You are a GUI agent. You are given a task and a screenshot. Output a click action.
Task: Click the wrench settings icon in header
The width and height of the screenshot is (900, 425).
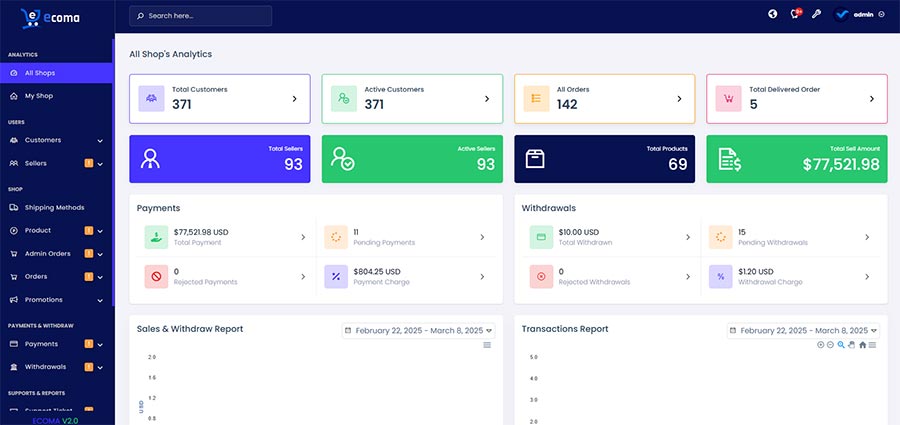(816, 14)
